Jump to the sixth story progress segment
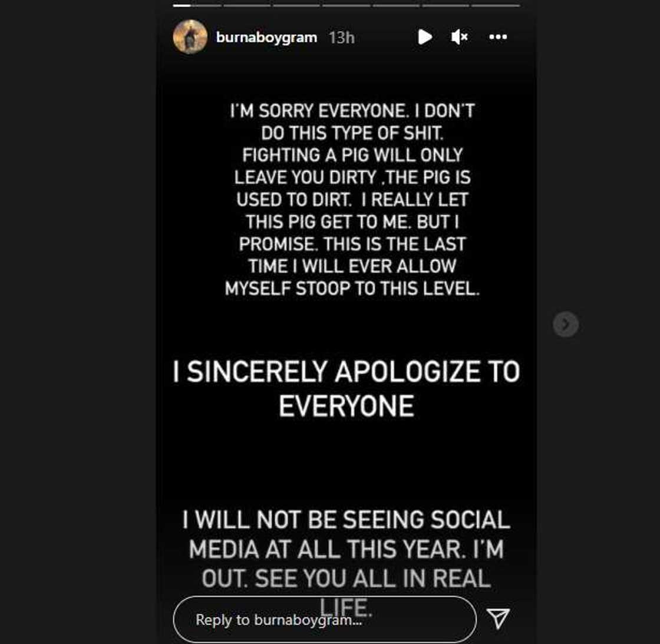Screen dimensions: 660x644 [445, 5]
